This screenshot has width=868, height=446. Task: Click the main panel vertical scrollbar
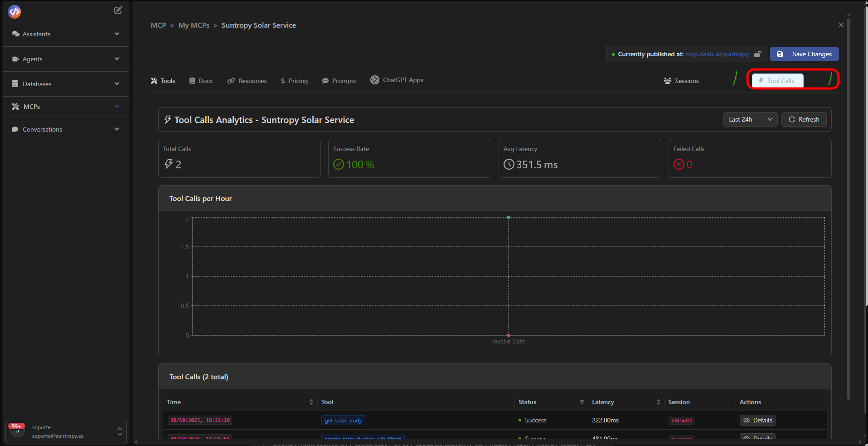click(849, 209)
